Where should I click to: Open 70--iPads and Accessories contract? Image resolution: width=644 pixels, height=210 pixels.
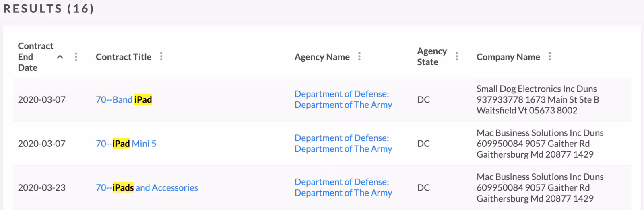click(147, 187)
